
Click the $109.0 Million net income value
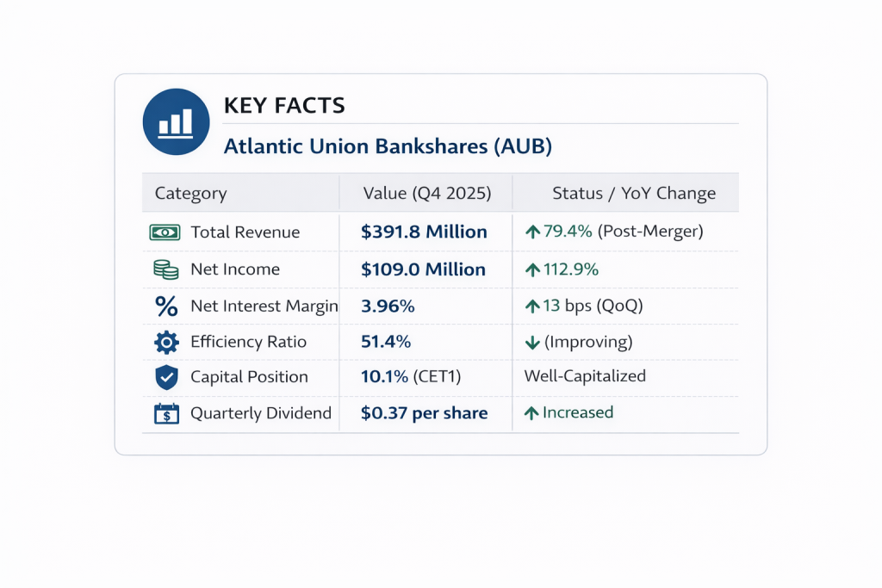pos(423,269)
